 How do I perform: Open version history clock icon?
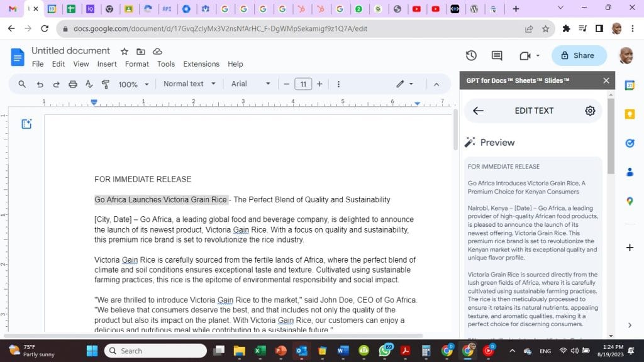471,55
